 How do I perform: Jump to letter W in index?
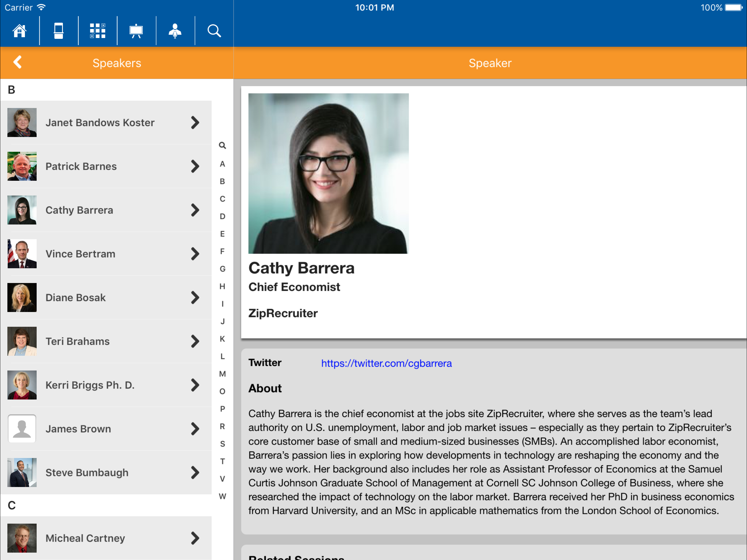pos(222,497)
